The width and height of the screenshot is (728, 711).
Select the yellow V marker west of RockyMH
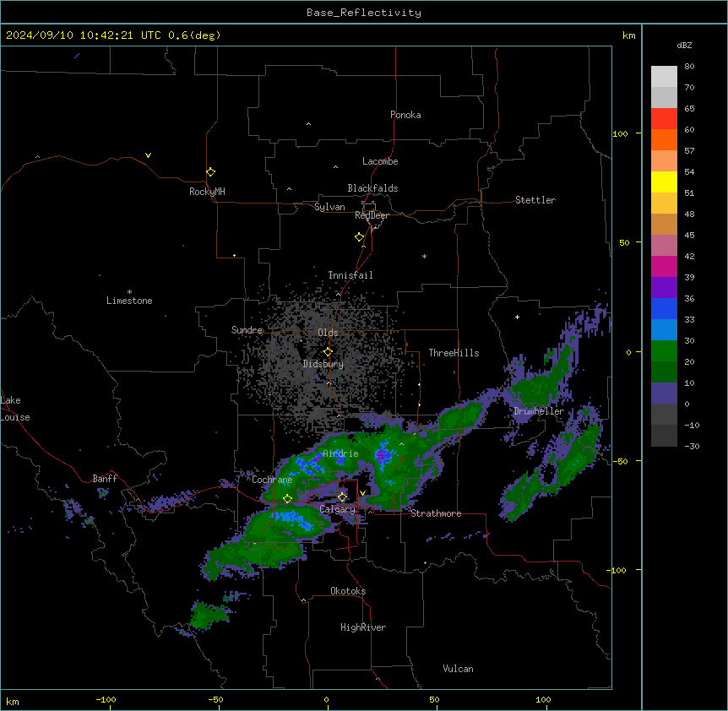click(148, 155)
